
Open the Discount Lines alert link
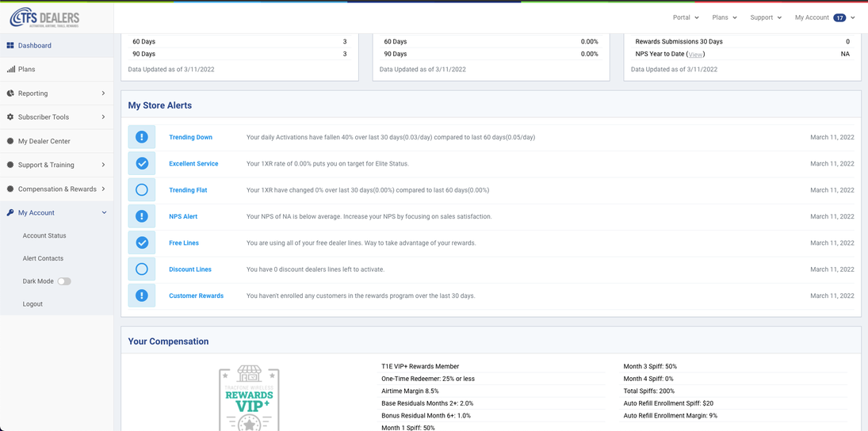click(x=190, y=269)
